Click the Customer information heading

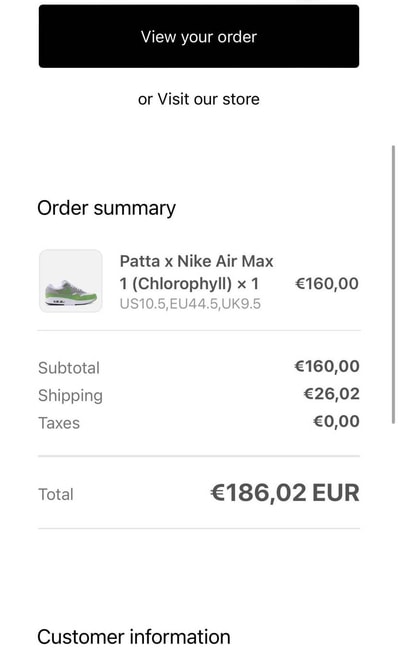click(134, 636)
